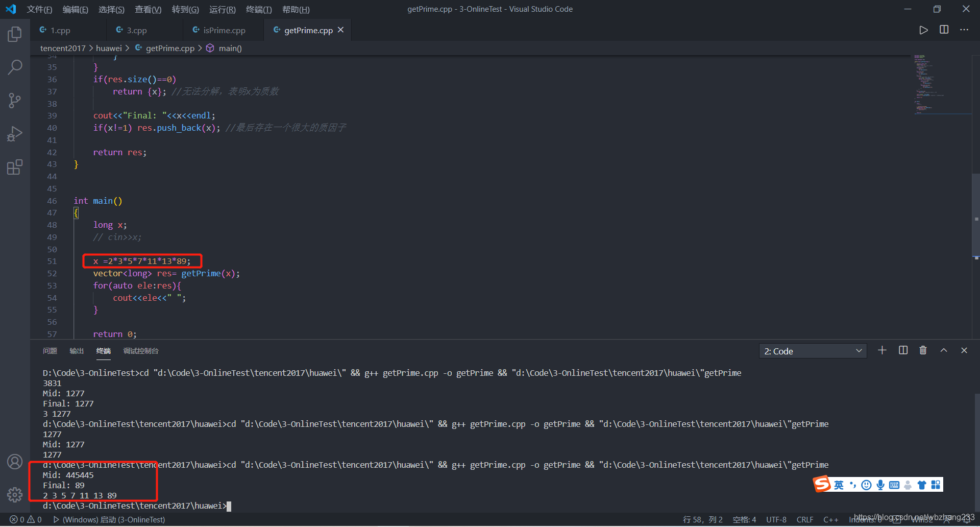Click terminal output '2 3 5 7 11 13 89'
This screenshot has height=527, width=980.
[x=80, y=495]
